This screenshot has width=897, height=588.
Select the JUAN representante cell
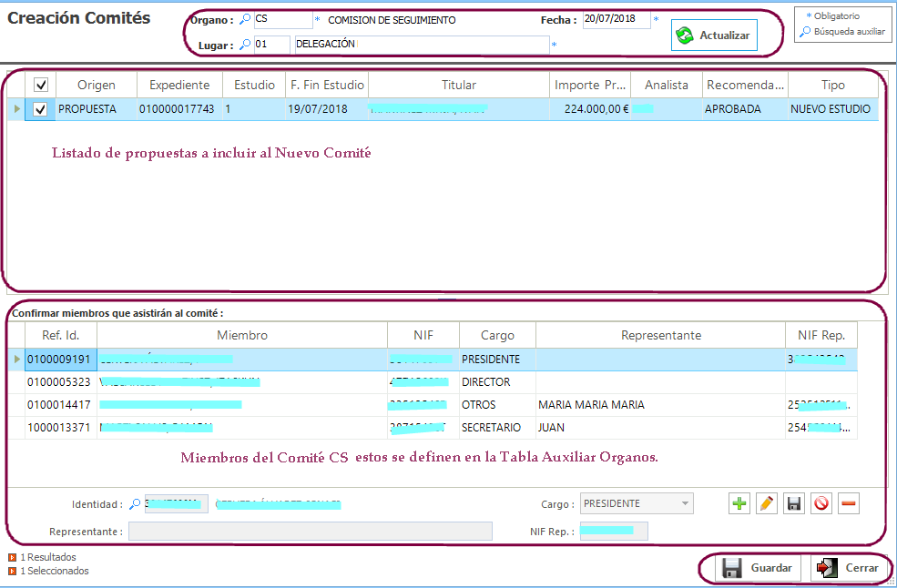coord(661,428)
